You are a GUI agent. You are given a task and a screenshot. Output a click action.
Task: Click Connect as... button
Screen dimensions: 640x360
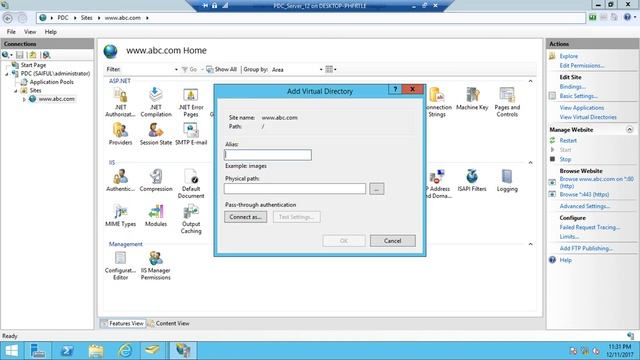[x=245, y=217]
